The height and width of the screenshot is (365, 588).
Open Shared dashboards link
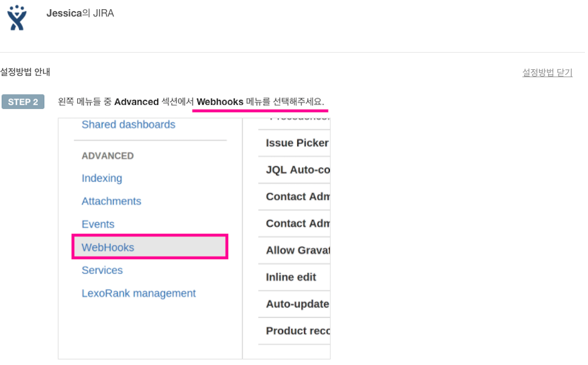tap(128, 124)
